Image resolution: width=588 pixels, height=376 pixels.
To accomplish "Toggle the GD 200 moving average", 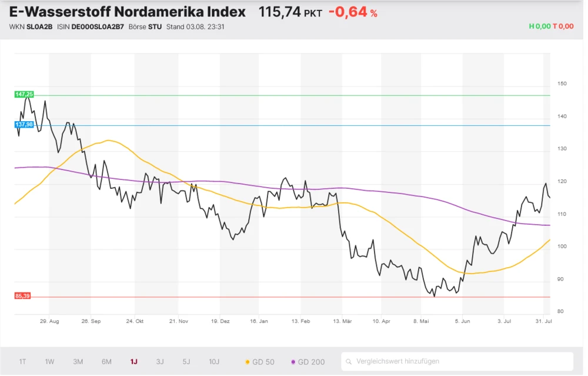I will click(308, 362).
